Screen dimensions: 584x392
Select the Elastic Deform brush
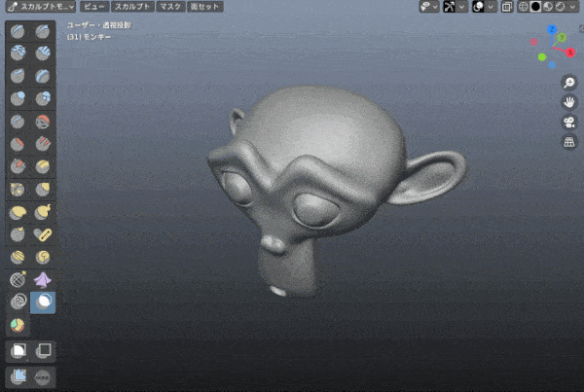click(x=18, y=212)
